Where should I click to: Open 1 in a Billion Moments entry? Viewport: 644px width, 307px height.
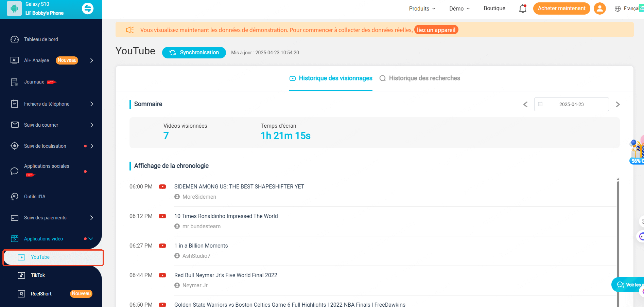pyautogui.click(x=201, y=246)
